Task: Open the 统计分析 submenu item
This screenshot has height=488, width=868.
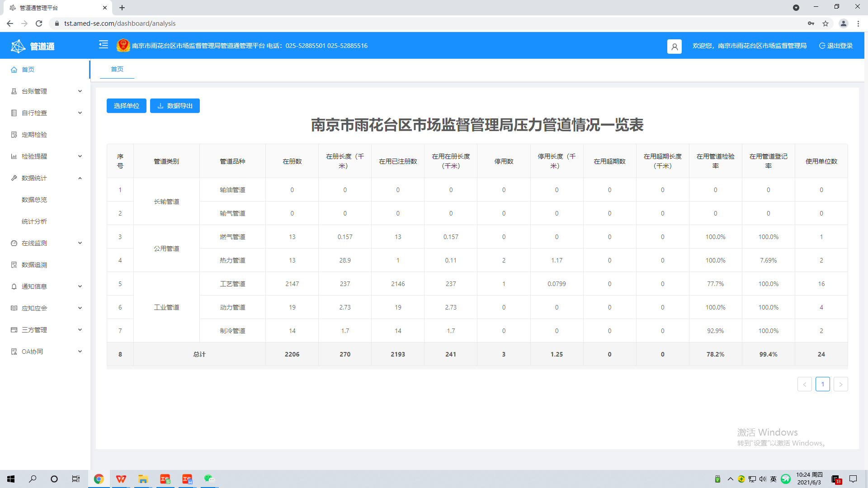Action: (x=34, y=221)
